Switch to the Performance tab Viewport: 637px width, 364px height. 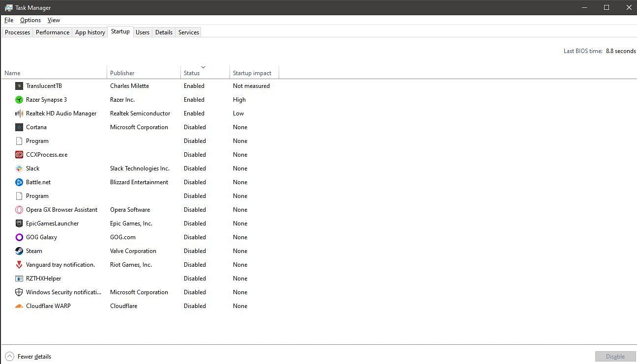(x=53, y=32)
